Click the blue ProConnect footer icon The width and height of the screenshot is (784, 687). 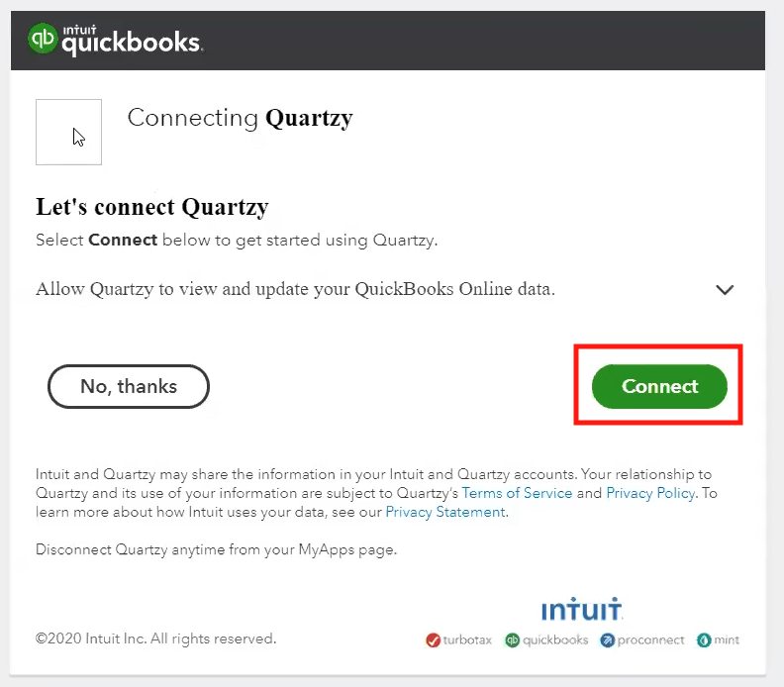[607, 640]
